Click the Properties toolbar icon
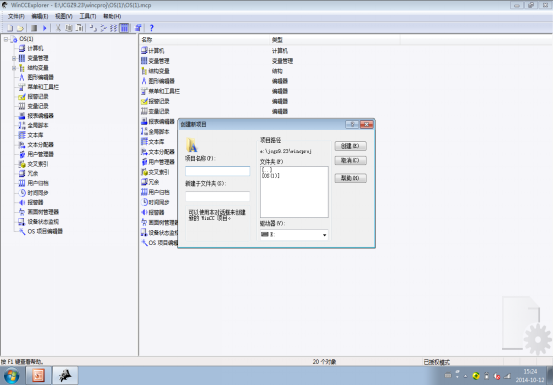The width and height of the screenshot is (554, 385). pyautogui.click(x=138, y=28)
